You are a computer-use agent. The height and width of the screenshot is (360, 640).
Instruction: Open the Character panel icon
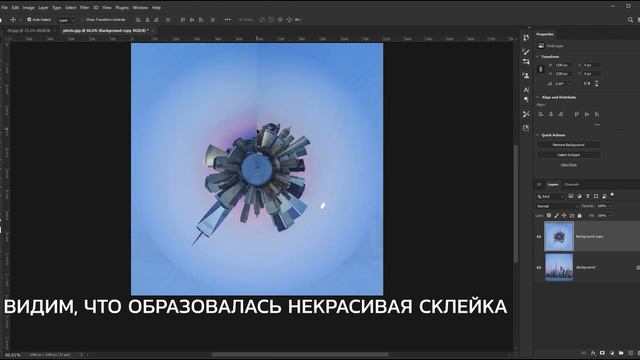526,90
